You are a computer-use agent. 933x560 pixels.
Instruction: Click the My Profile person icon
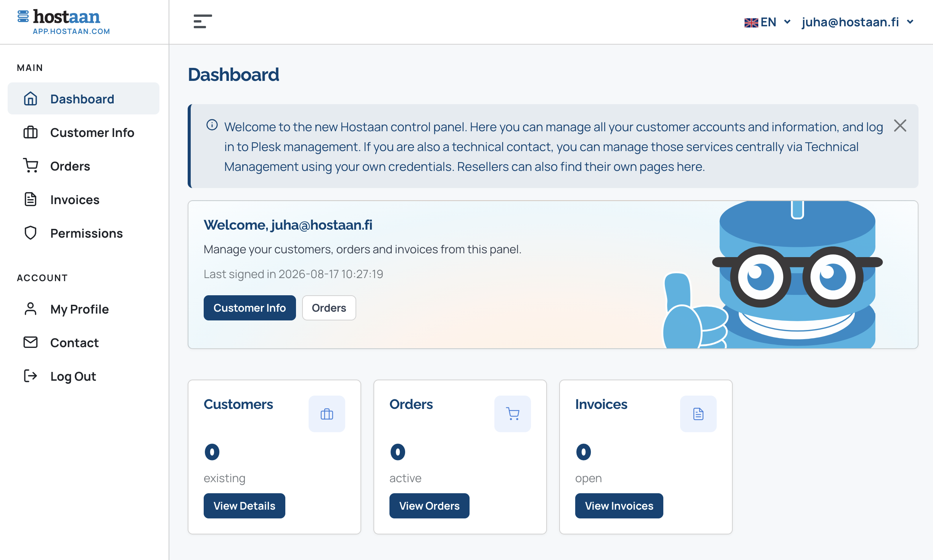coord(31,309)
